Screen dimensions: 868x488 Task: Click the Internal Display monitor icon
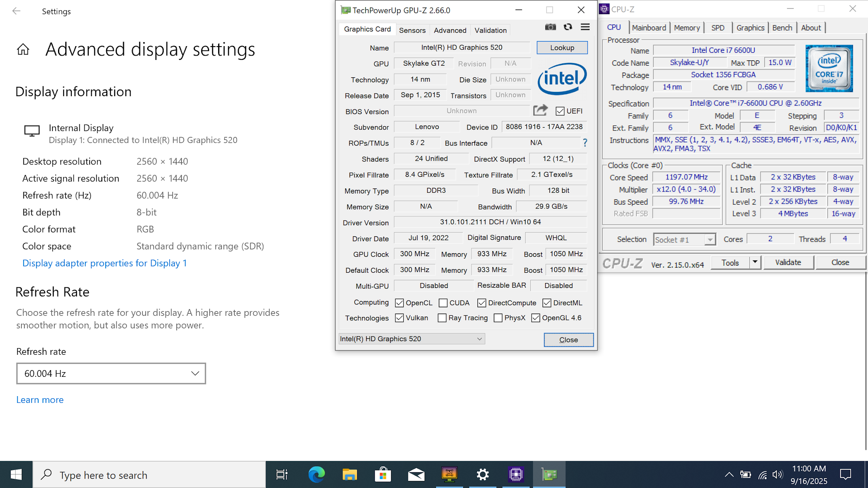tap(32, 131)
